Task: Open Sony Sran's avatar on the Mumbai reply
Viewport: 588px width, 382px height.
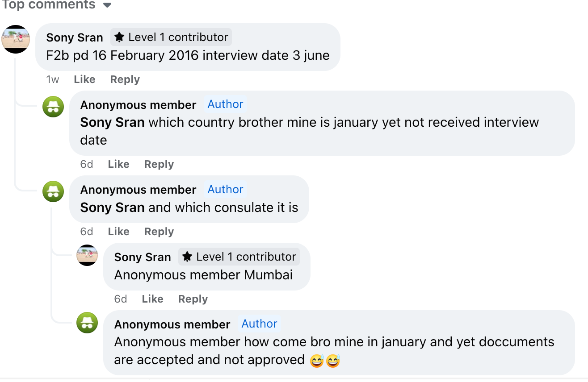Action: click(87, 255)
